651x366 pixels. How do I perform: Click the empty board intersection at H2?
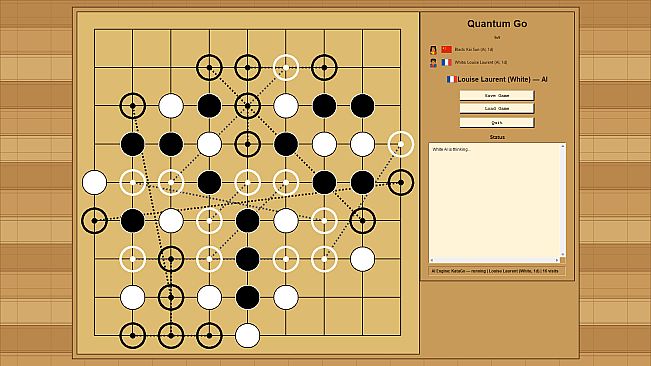click(x=362, y=298)
